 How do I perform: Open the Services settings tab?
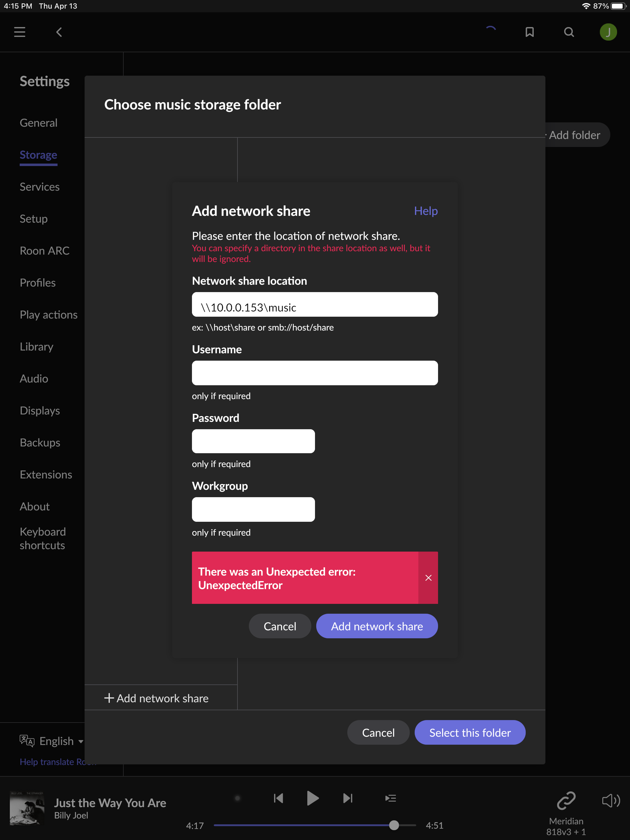click(39, 187)
